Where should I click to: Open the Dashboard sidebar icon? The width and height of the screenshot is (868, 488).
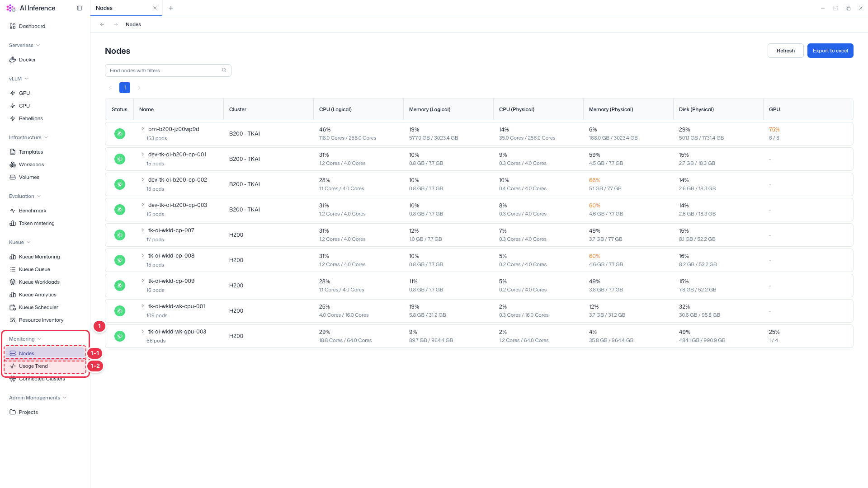[x=13, y=26]
